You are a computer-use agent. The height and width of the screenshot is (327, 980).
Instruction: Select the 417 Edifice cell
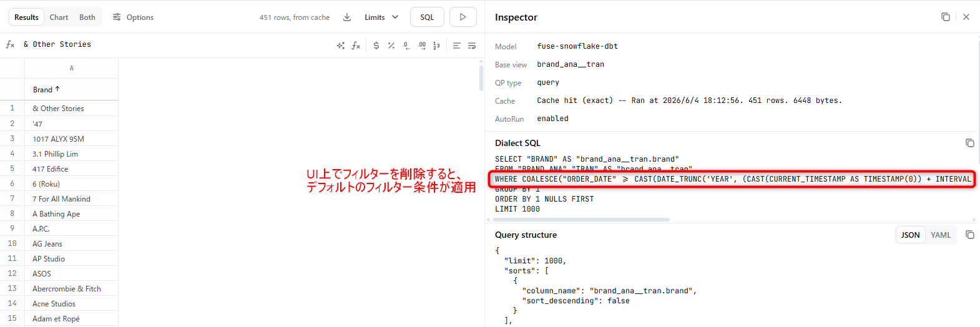tap(71, 168)
